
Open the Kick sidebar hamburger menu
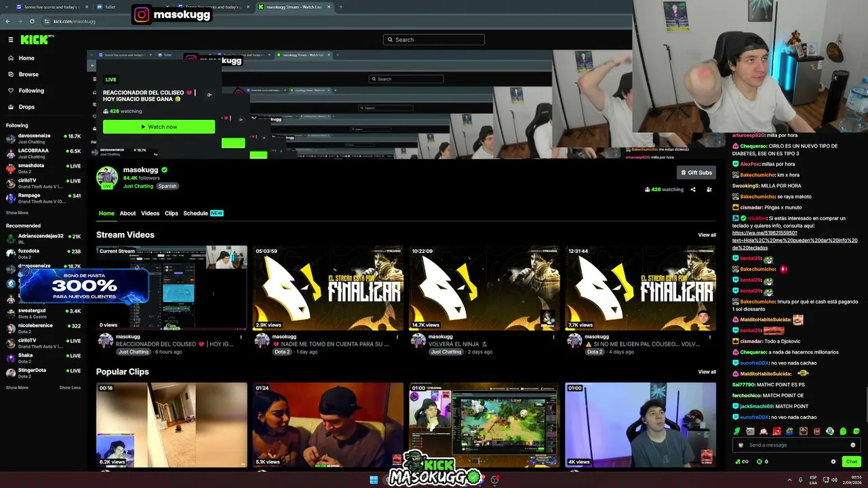(x=11, y=40)
